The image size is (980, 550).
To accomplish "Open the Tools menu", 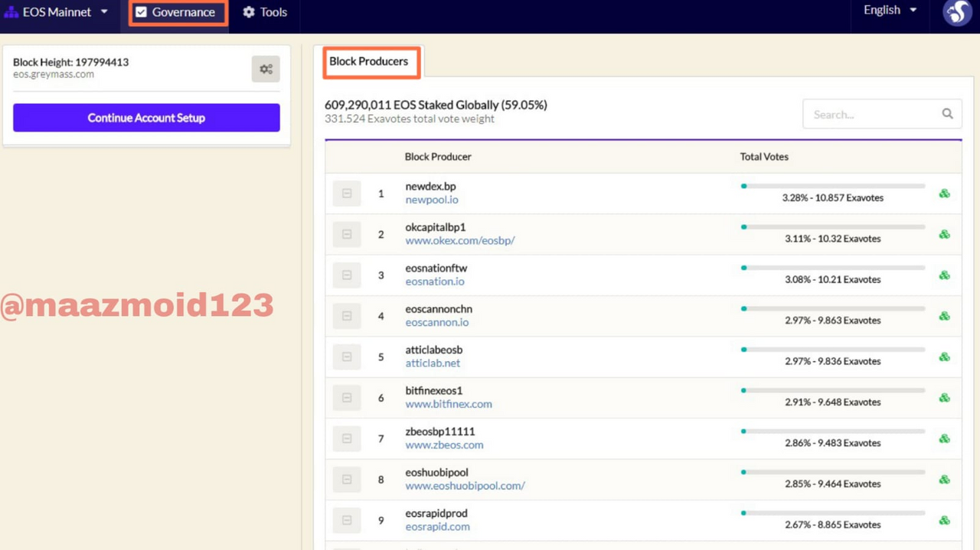I will click(x=265, y=12).
